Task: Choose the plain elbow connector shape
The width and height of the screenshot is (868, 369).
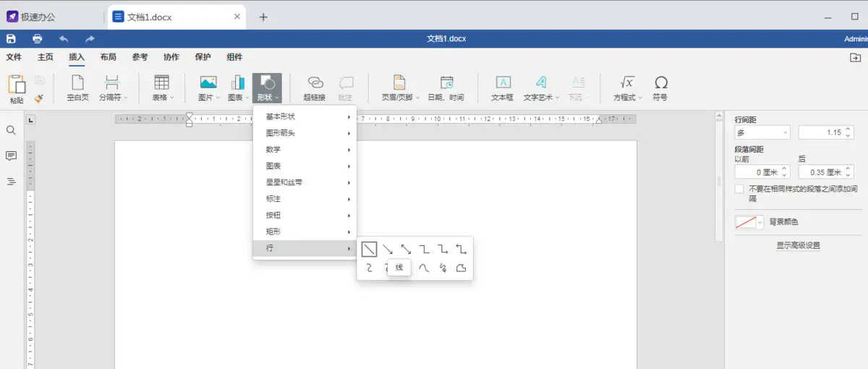Action: [425, 249]
